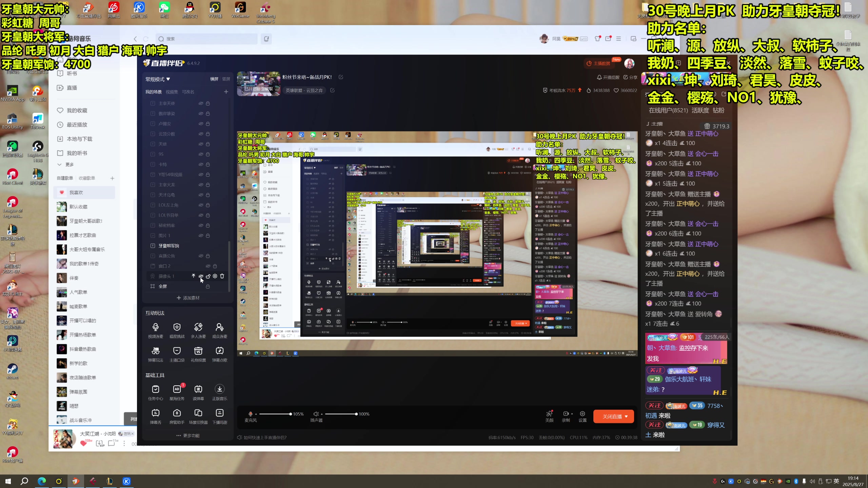Expand the speaker device arrow
The width and height of the screenshot is (868, 488).
(321, 414)
